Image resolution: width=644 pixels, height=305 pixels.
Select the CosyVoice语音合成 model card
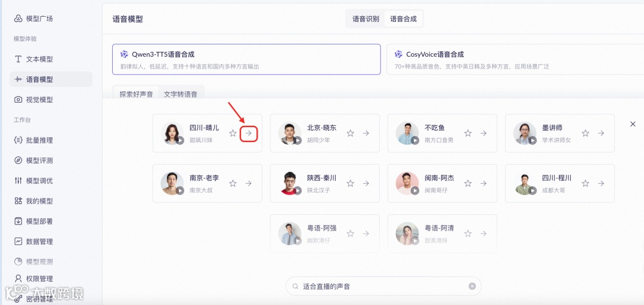(x=515, y=59)
